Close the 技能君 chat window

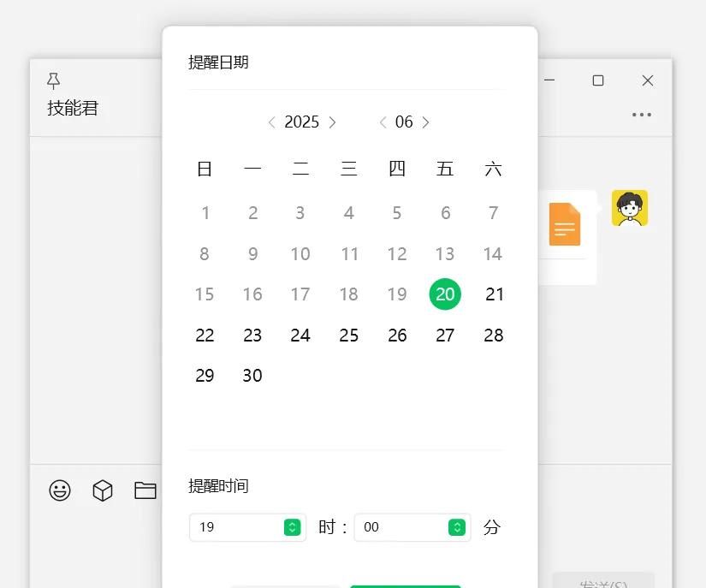[648, 80]
